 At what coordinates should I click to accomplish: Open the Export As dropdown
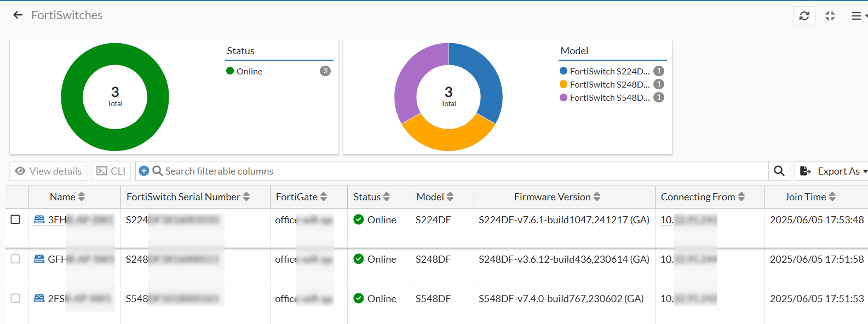coord(833,171)
